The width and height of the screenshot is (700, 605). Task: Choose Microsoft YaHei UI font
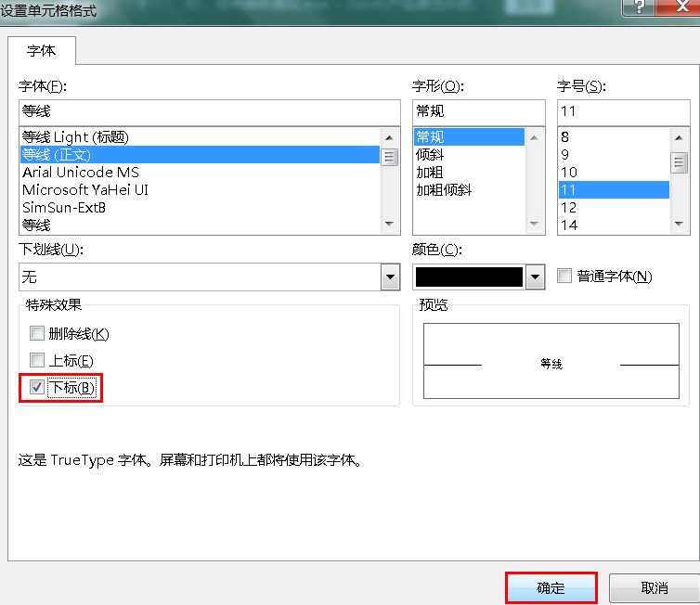[x=200, y=190]
